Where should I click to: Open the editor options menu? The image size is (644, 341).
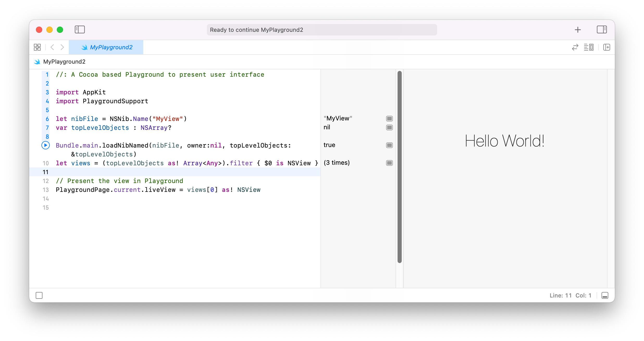pyautogui.click(x=589, y=47)
